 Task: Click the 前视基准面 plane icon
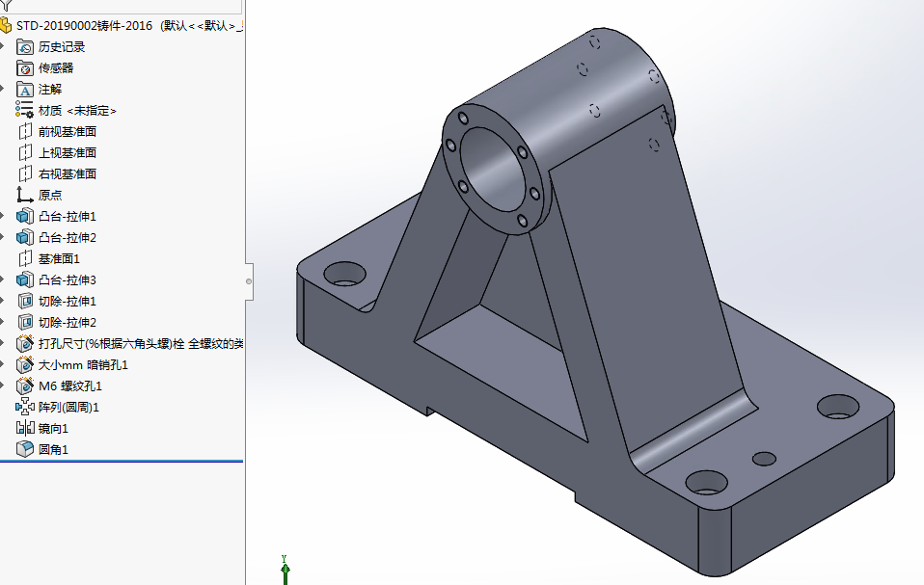[25, 132]
